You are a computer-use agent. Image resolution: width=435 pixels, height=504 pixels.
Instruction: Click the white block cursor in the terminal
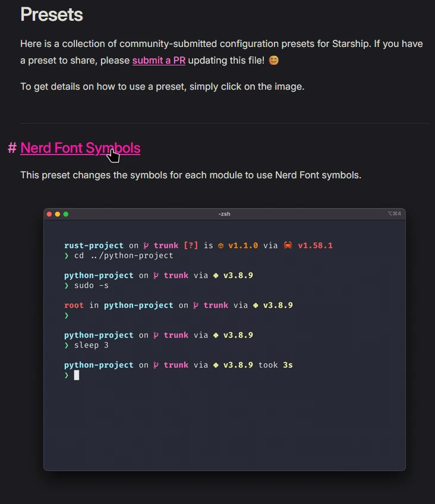pos(77,375)
